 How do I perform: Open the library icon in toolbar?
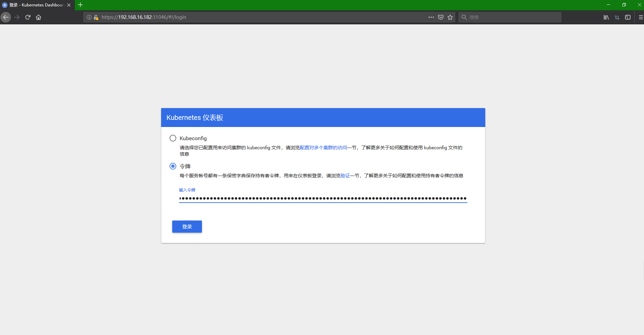pyautogui.click(x=606, y=17)
